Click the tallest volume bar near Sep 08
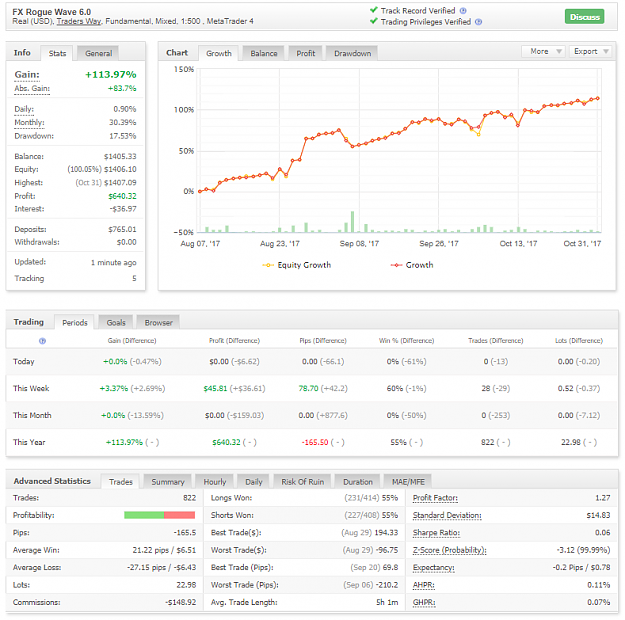Image resolution: width=625 pixels, height=620 pixels. click(352, 222)
